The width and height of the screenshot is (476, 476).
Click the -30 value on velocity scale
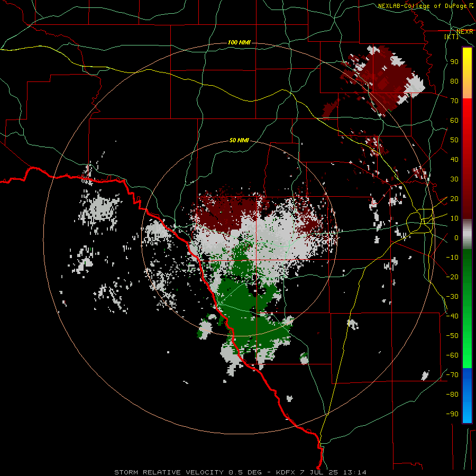pos(452,297)
